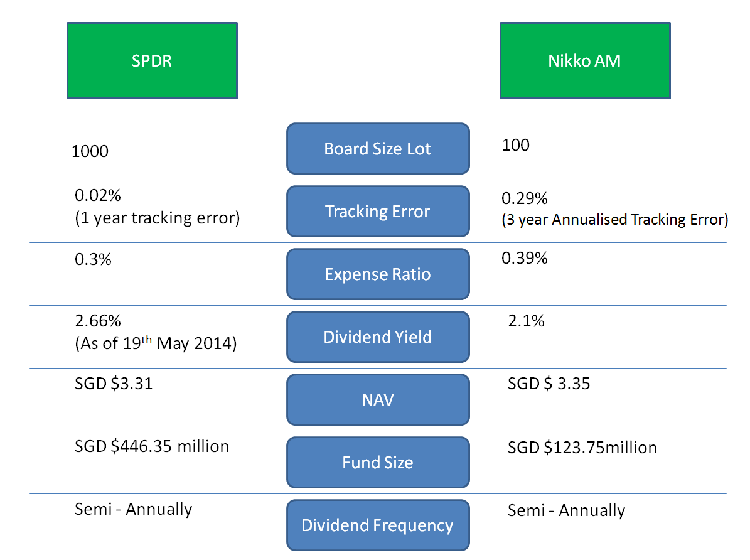Image resolution: width=750 pixels, height=560 pixels.
Task: Click the Nikko AM board lot value 100
Action: pos(516,145)
